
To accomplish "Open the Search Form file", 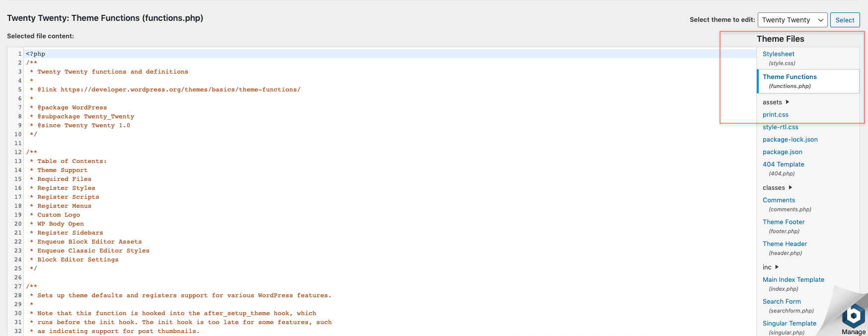I will 782,302.
